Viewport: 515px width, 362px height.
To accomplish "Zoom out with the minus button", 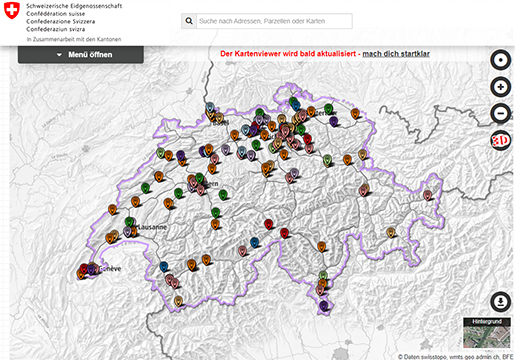I will [500, 113].
